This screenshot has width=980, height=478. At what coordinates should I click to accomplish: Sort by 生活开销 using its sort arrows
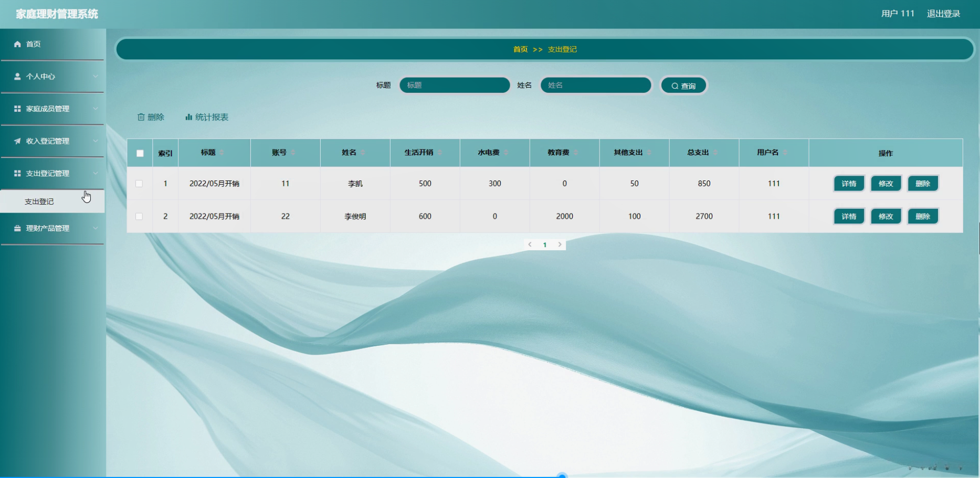point(440,153)
